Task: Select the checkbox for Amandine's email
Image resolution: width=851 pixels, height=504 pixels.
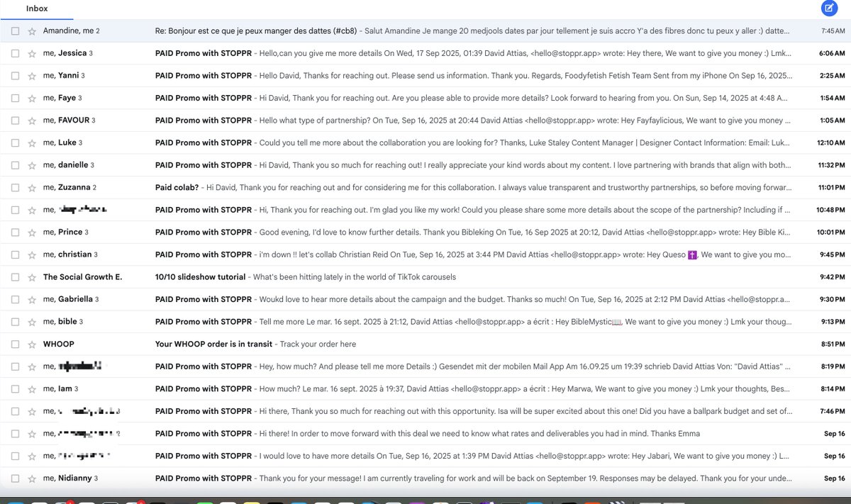Action: click(x=16, y=31)
